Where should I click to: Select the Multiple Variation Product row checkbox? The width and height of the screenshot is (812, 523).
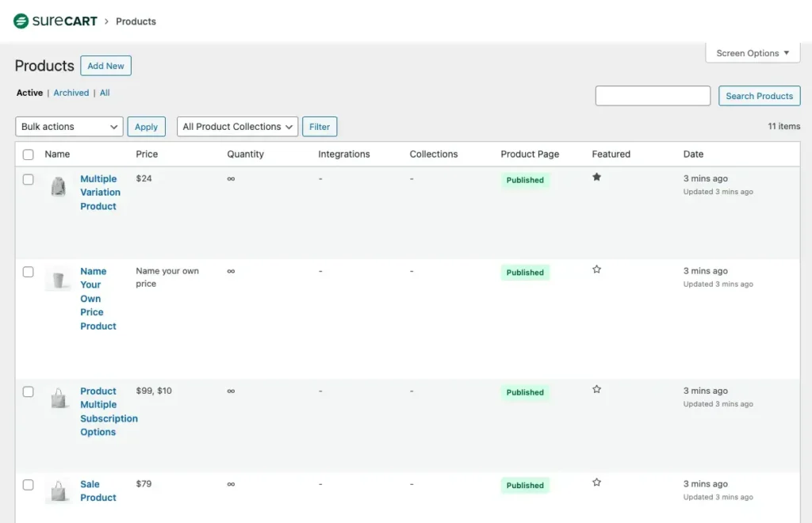29,179
